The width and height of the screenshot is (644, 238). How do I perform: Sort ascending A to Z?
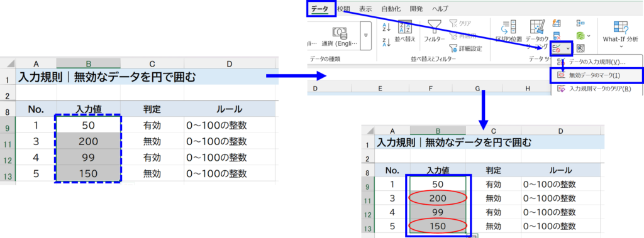(x=387, y=28)
